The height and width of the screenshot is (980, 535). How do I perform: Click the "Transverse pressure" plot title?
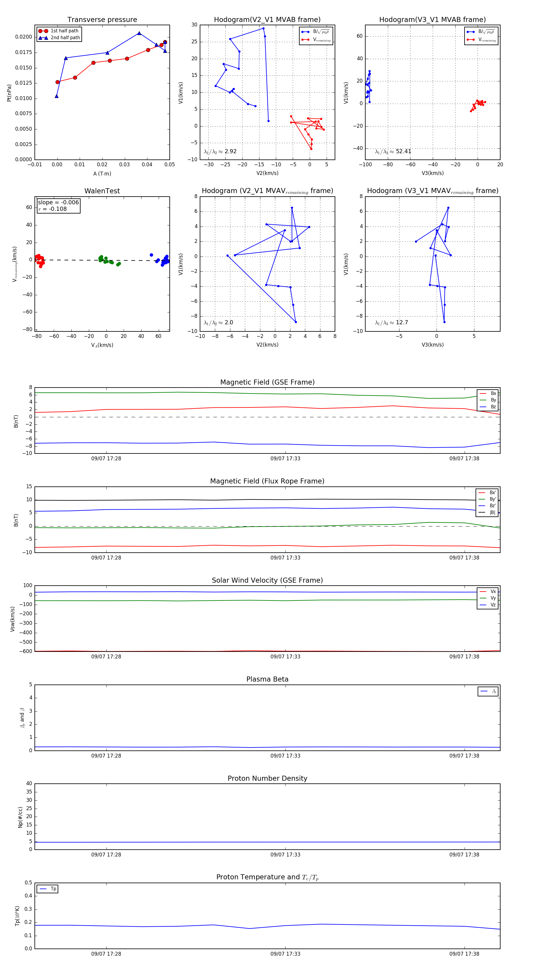(102, 20)
